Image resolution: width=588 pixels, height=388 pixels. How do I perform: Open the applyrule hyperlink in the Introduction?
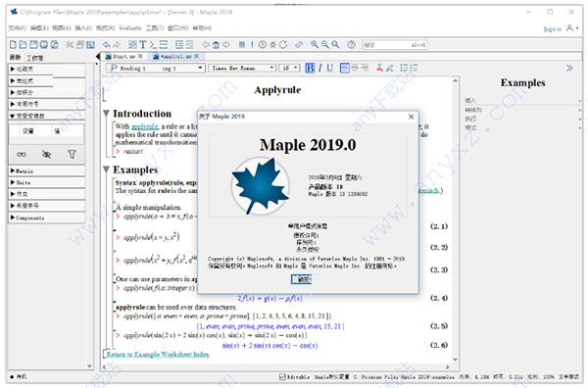(145, 126)
